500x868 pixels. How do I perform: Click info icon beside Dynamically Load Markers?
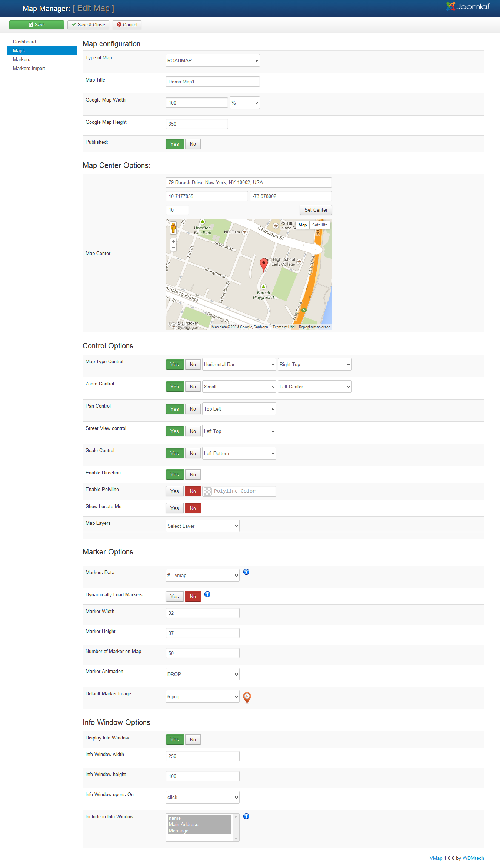tap(207, 594)
